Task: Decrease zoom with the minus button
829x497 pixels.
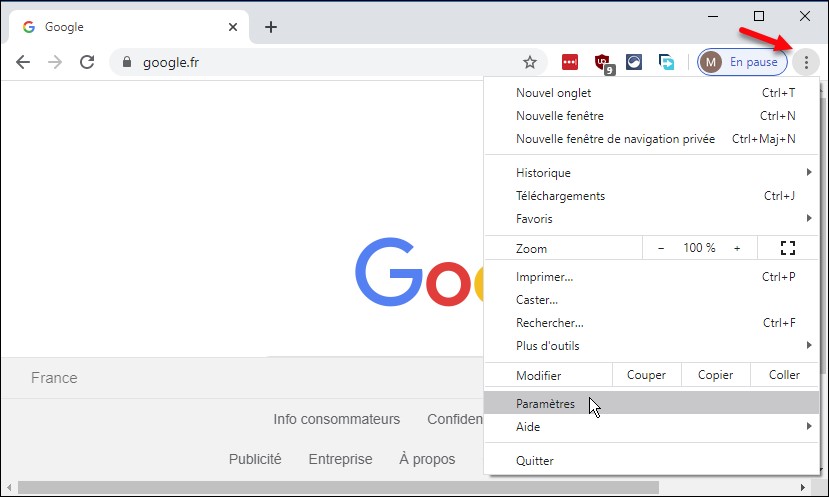Action: [661, 248]
